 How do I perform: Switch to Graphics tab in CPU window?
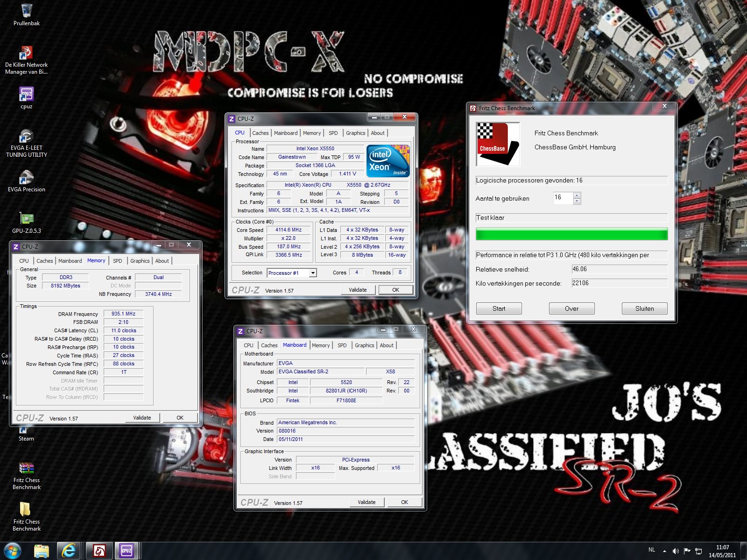pos(356,133)
